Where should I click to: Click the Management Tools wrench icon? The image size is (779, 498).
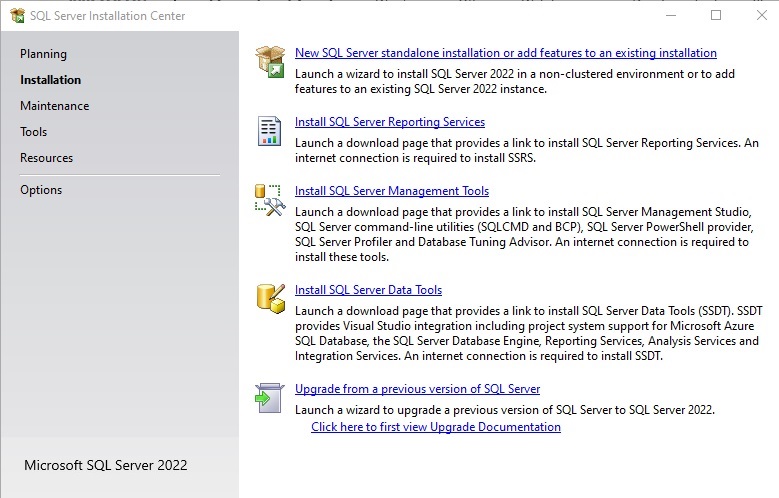pyautogui.click(x=269, y=199)
